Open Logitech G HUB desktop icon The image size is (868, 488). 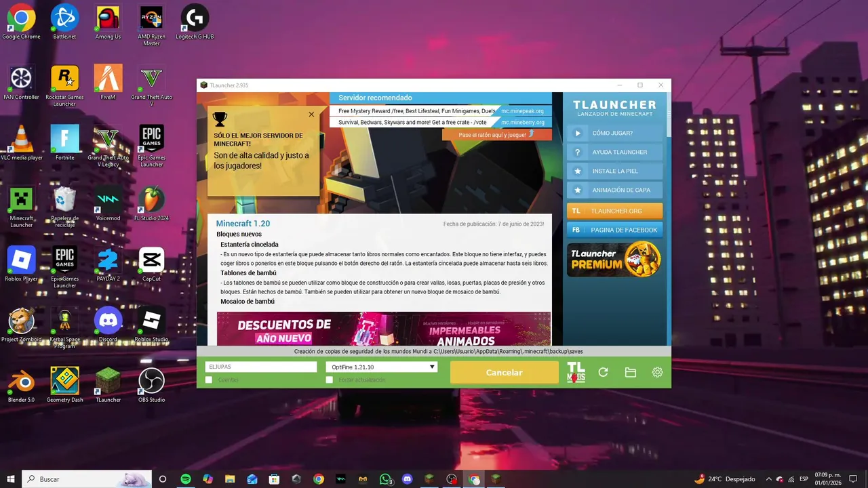(x=195, y=22)
